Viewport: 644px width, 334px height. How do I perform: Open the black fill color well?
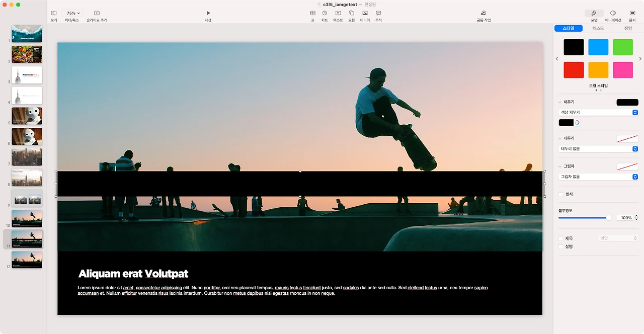click(566, 122)
